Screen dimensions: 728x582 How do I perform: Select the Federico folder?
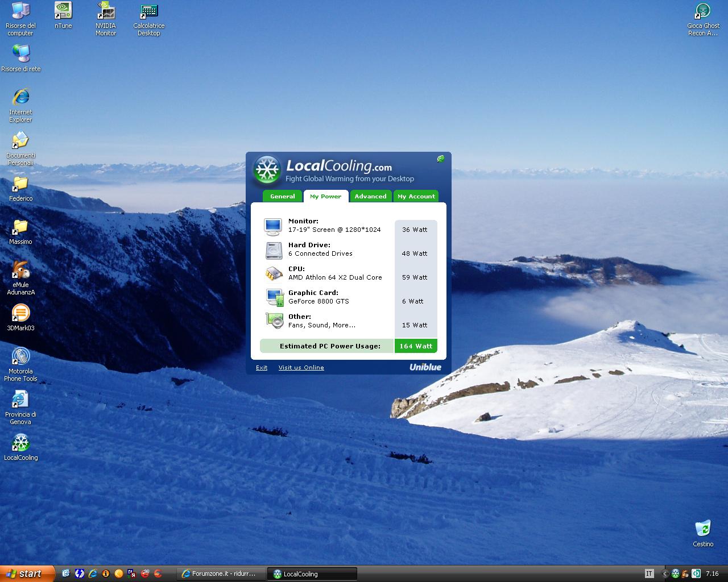20,189
